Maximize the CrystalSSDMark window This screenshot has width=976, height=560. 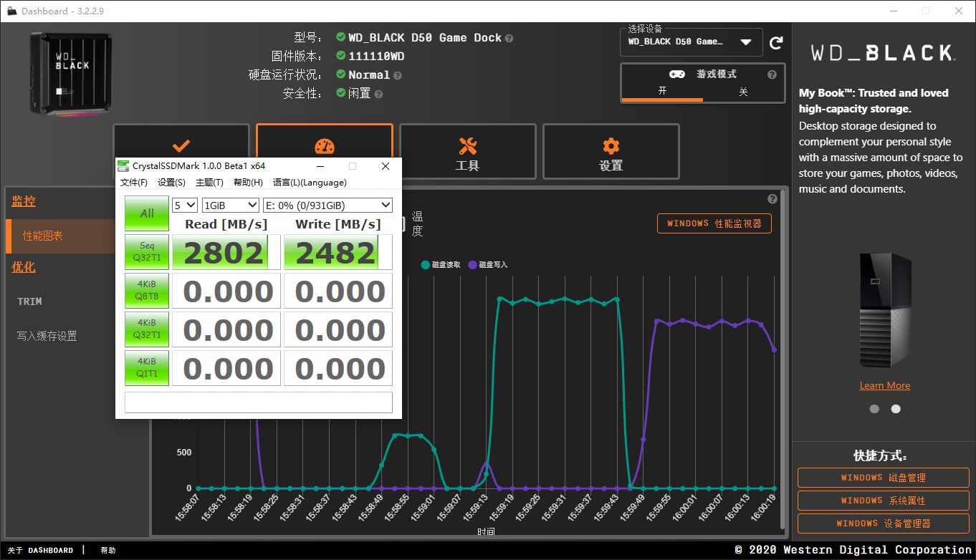click(353, 166)
